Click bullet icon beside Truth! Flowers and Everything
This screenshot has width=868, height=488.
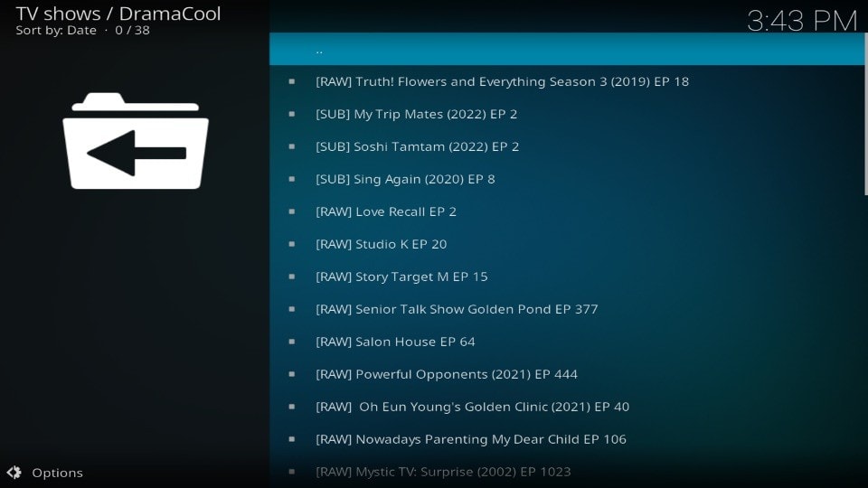click(x=292, y=81)
